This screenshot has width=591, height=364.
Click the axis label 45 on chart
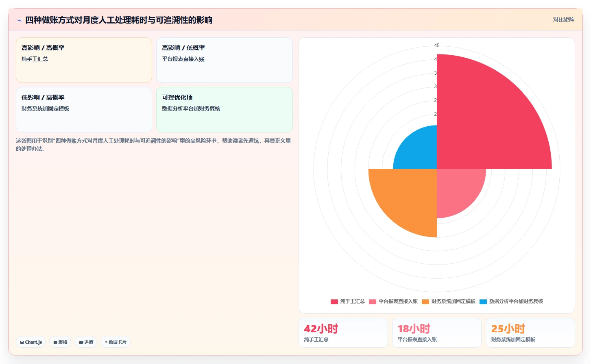437,45
